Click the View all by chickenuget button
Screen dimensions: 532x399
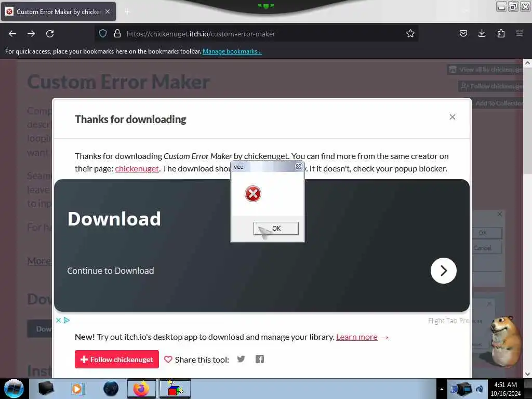coord(486,70)
